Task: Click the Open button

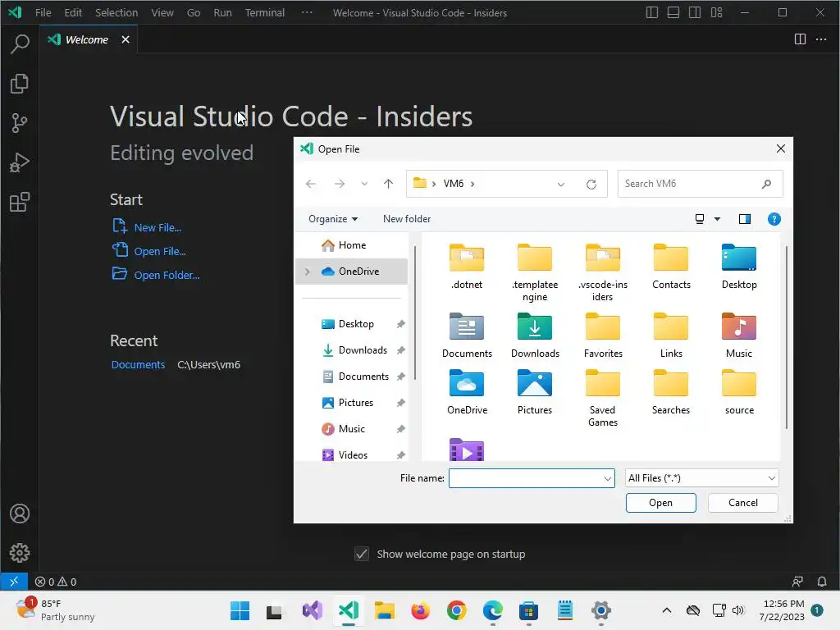Action: pyautogui.click(x=660, y=503)
